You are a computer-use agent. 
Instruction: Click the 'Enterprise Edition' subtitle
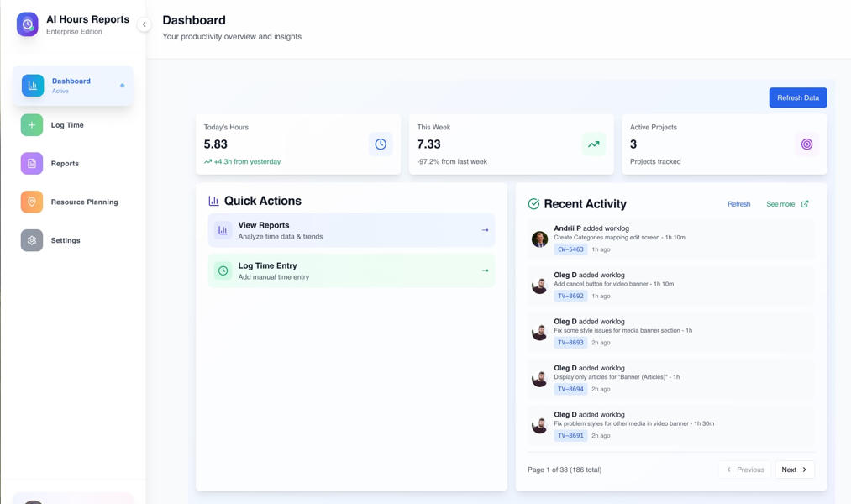[x=74, y=31]
